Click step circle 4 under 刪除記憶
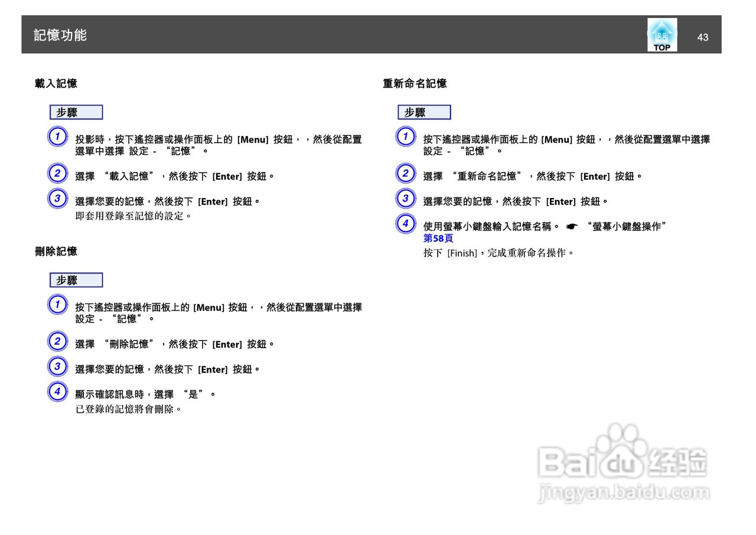The image size is (756, 535). (x=57, y=391)
